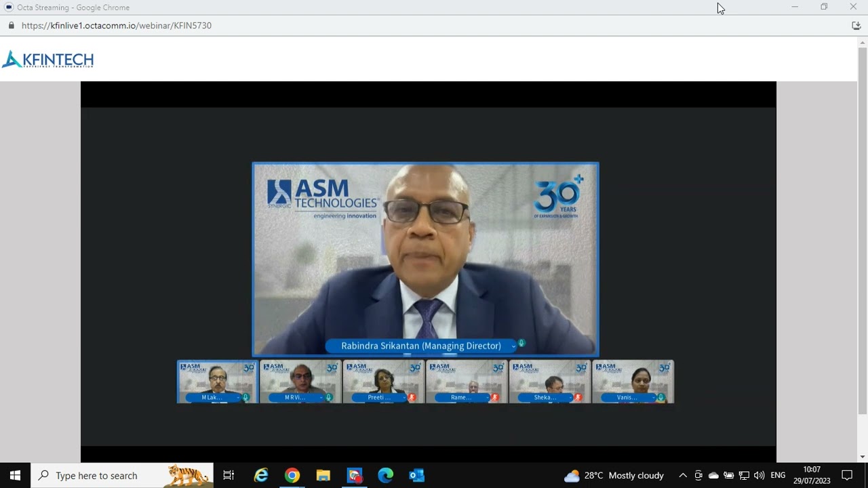868x488 pixels.
Task: Select Preeti's participant video thumbnail
Action: pyautogui.click(x=384, y=382)
